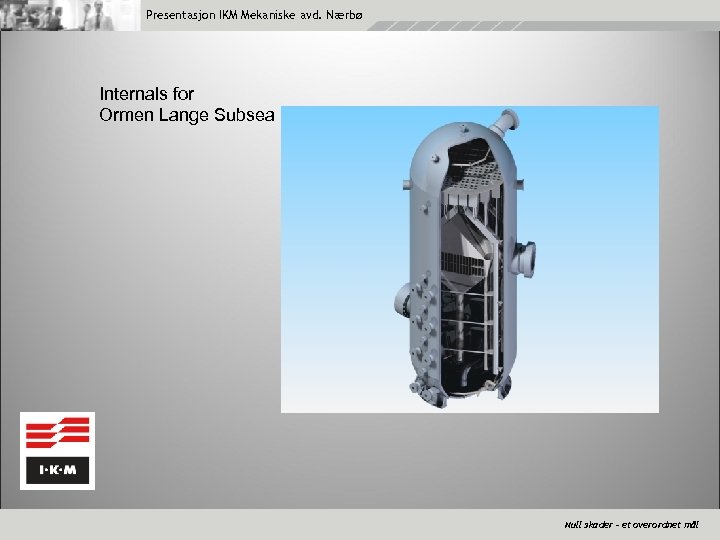Click footer slogan 'Null skader'
Screen dimensions: 720x540
[588, 524]
